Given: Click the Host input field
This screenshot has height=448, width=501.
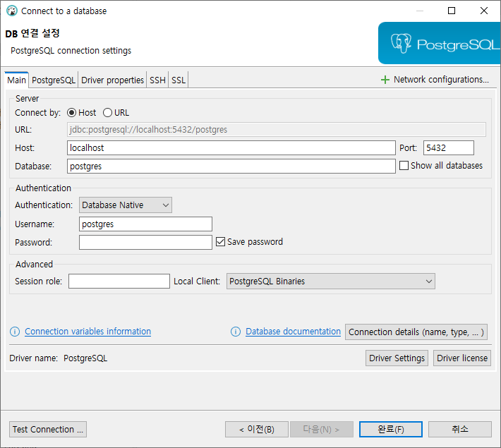Looking at the screenshot, I should pyautogui.click(x=231, y=148).
